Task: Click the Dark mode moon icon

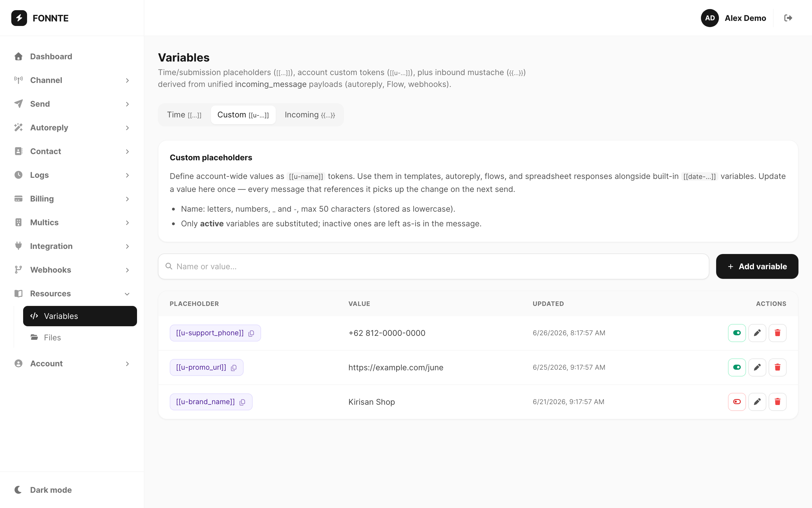Action: pyautogui.click(x=18, y=490)
